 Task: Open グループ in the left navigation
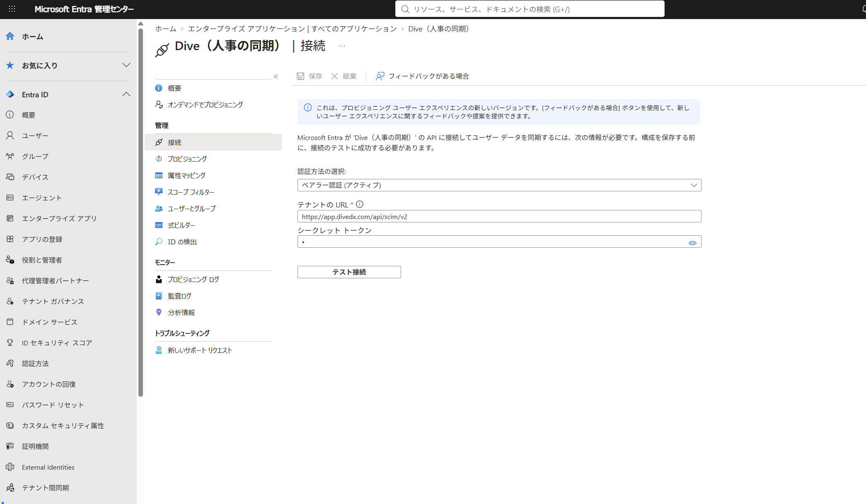point(35,157)
